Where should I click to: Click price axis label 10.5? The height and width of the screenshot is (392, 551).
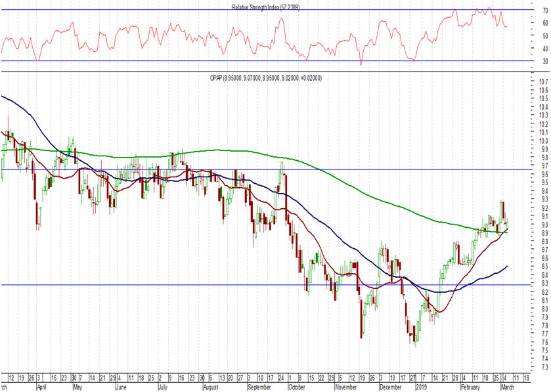pyautogui.click(x=544, y=98)
